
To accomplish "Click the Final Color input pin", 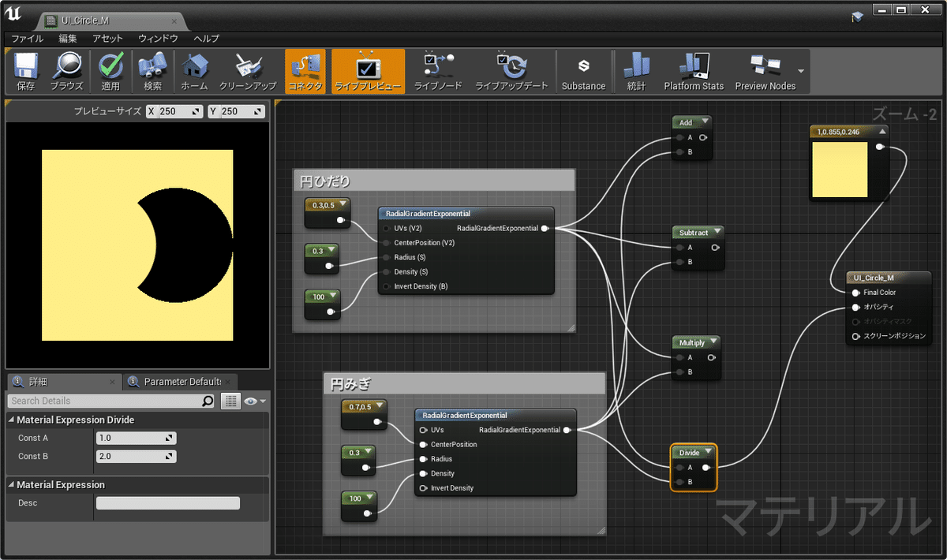I will click(855, 293).
